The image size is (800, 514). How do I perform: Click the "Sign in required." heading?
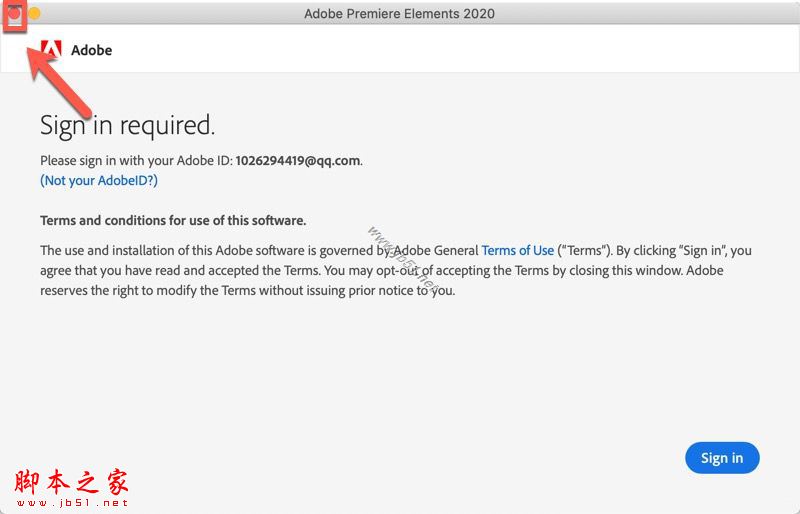point(128,126)
